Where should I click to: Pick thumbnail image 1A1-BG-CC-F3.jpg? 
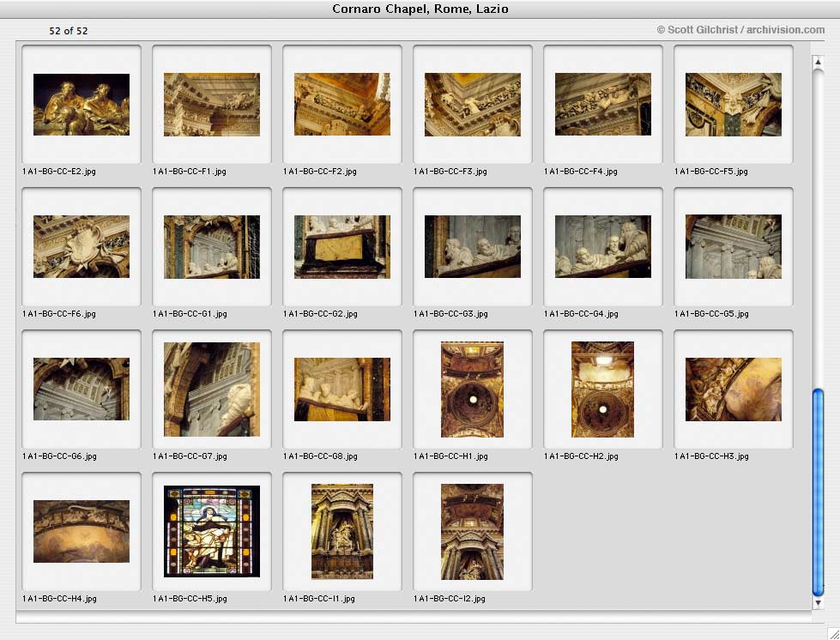click(473, 105)
